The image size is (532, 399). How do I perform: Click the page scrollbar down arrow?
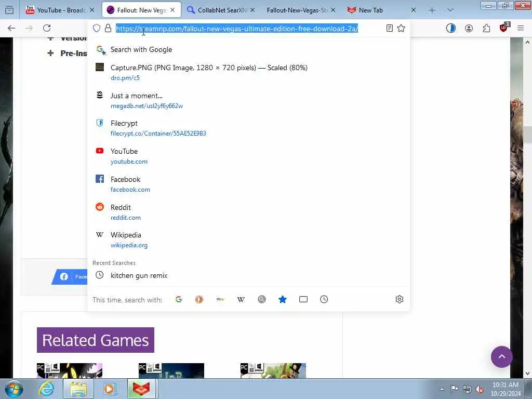[x=528, y=374]
